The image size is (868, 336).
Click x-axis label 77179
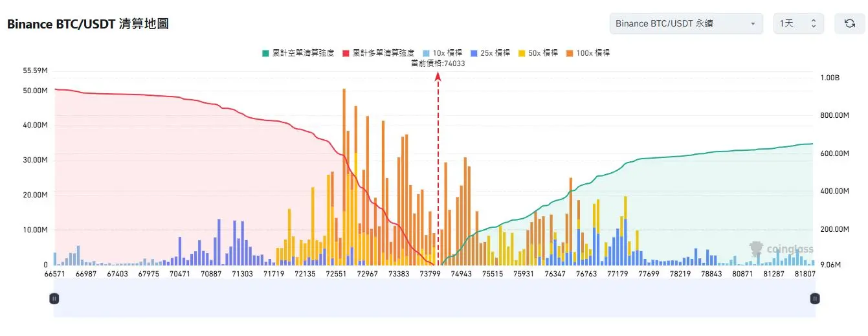coord(618,274)
